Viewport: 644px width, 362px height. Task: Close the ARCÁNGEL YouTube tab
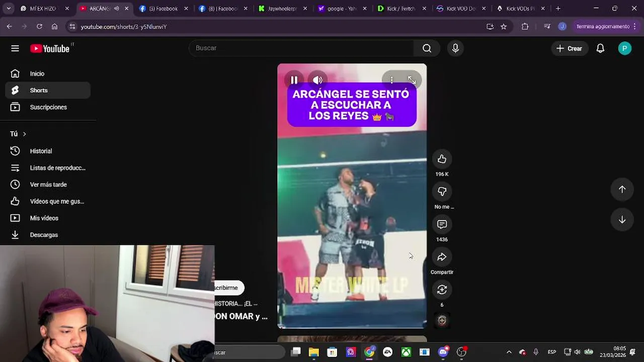pyautogui.click(x=126, y=9)
